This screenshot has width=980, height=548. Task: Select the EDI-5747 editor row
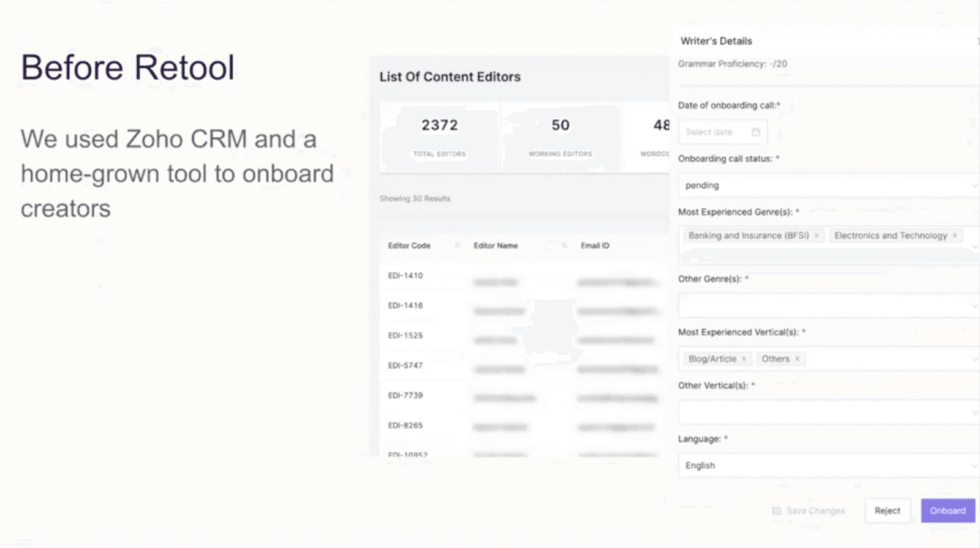[405, 365]
